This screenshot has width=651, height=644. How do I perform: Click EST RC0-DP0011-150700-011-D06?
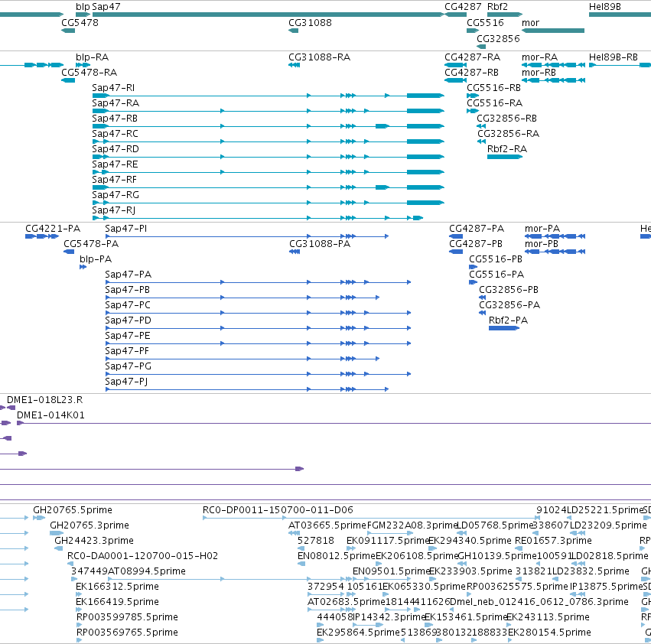(371, 518)
